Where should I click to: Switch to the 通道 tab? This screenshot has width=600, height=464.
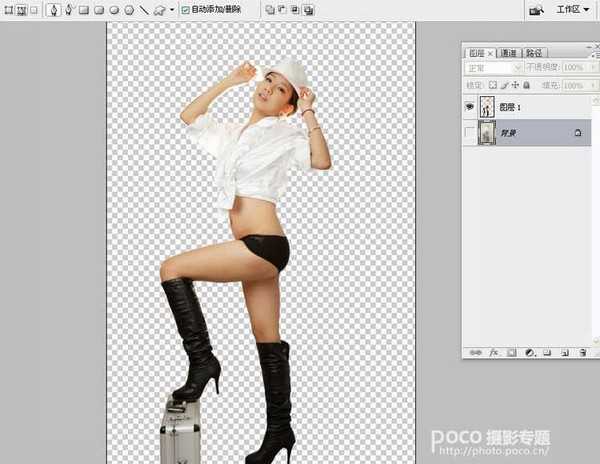tap(509, 52)
